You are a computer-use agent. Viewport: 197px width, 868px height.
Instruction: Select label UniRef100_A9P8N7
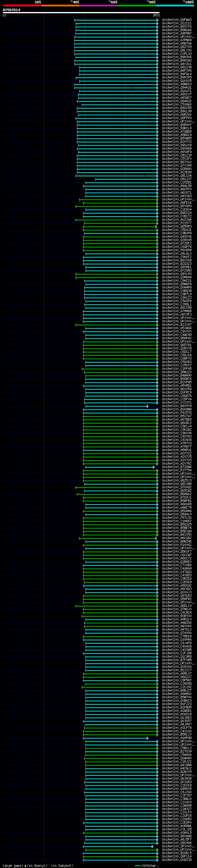coord(177,33)
